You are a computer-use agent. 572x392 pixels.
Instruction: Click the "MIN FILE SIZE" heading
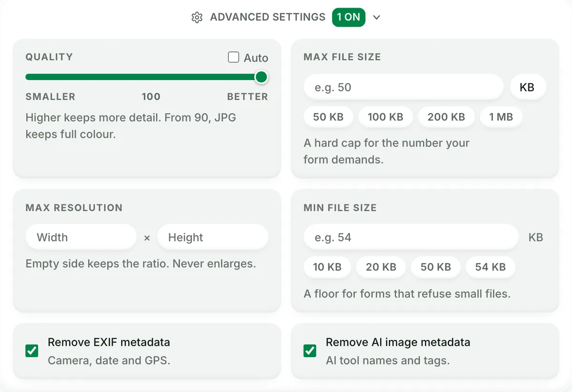pyautogui.click(x=340, y=208)
